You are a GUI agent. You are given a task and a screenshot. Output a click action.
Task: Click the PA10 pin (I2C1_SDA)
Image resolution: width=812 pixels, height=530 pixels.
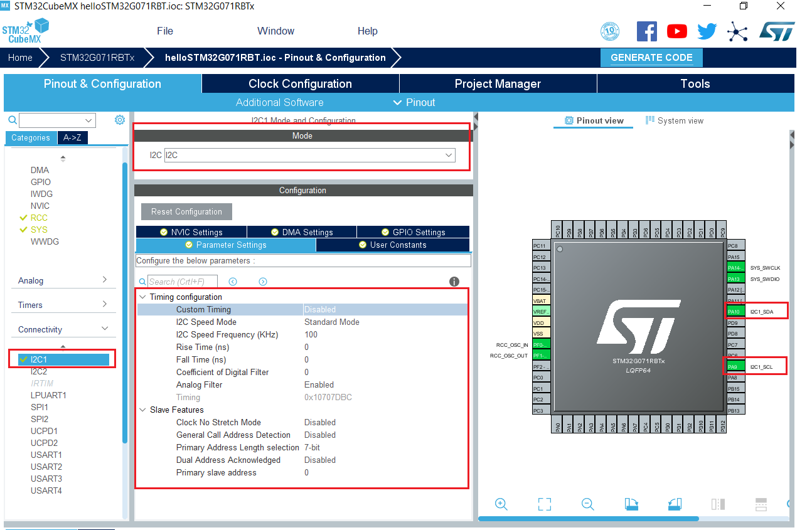pos(735,312)
